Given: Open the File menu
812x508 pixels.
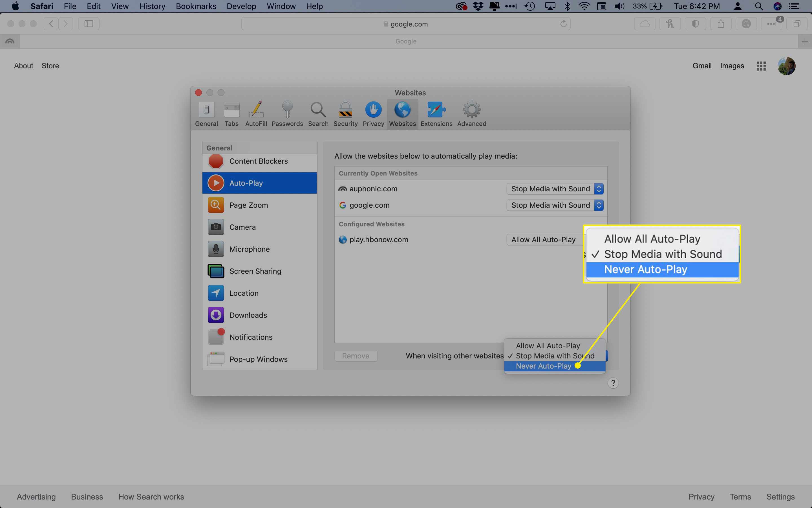Looking at the screenshot, I should coord(70,6).
